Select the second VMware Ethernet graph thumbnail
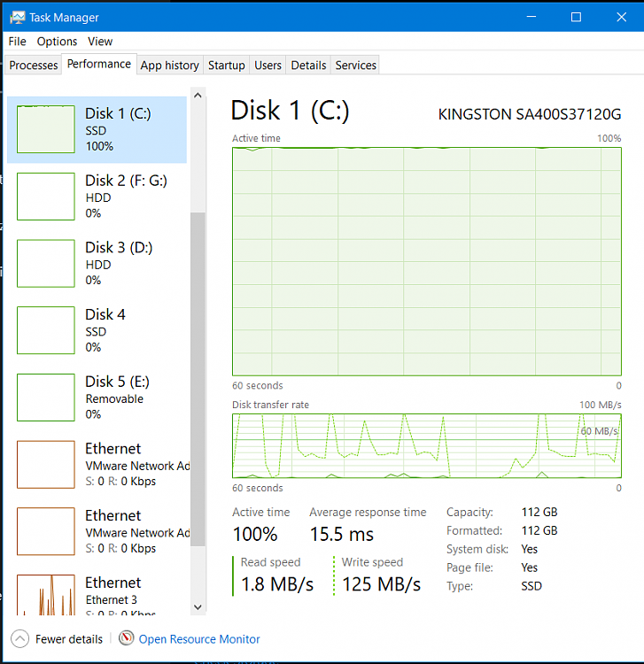 [x=46, y=531]
